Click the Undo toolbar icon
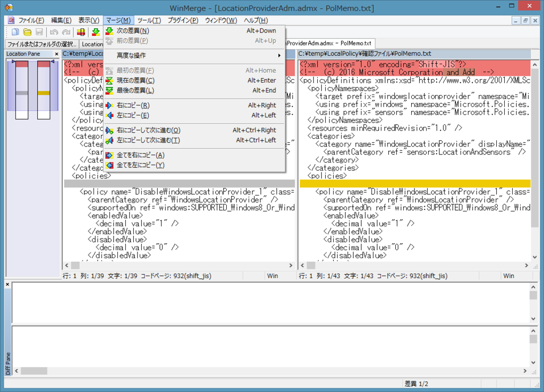The height and width of the screenshot is (392, 544). (x=54, y=32)
